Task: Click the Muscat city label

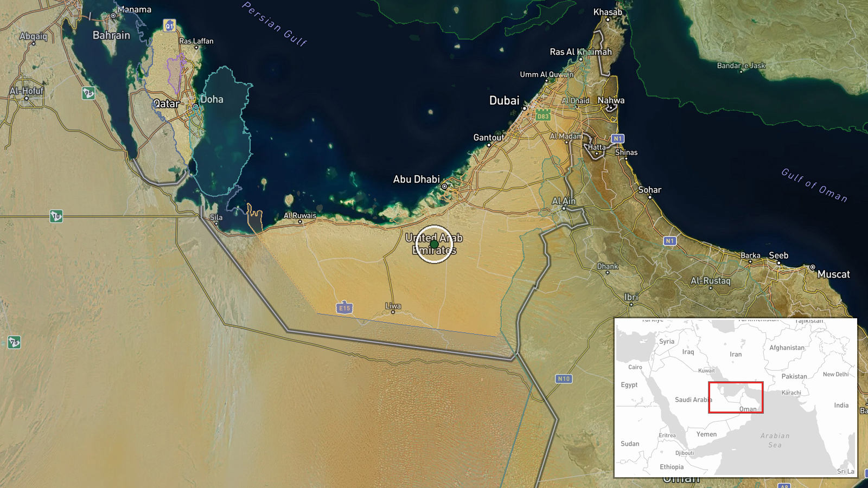Action: [x=834, y=274]
